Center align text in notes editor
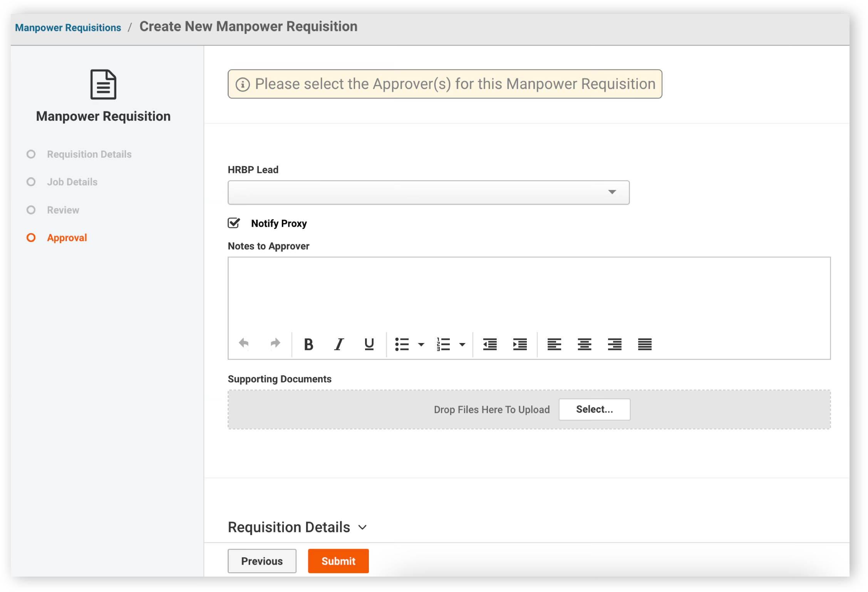Screen dimensions: 868x592 584,344
